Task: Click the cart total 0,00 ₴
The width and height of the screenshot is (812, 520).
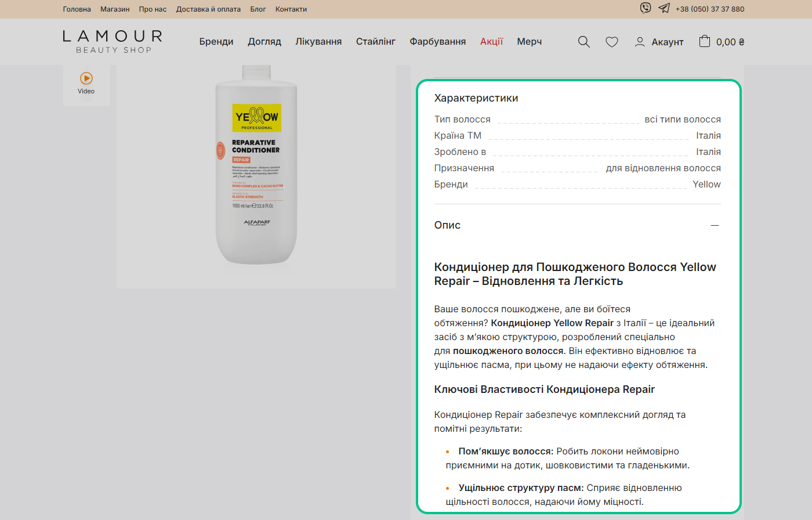Action: 730,42
